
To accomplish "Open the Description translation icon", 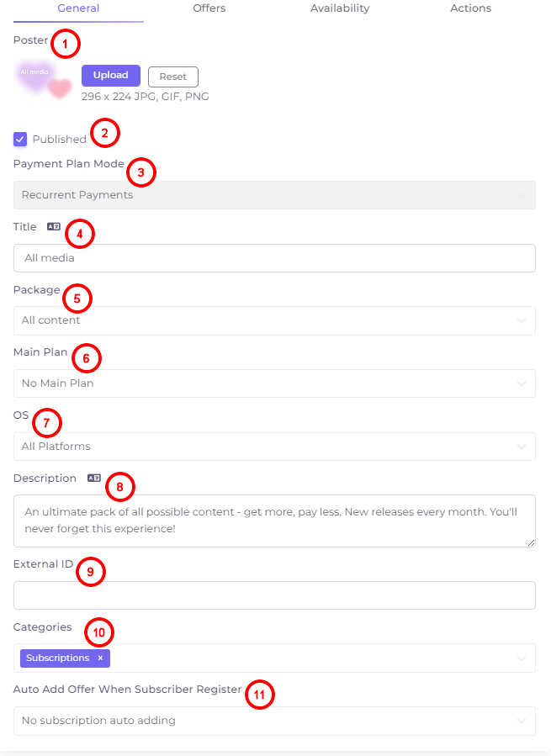I will tap(93, 478).
